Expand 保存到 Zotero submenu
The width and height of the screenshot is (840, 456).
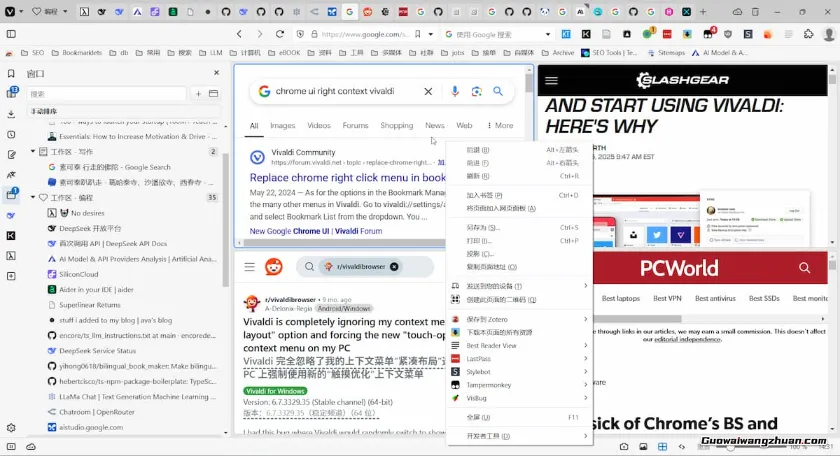520,319
